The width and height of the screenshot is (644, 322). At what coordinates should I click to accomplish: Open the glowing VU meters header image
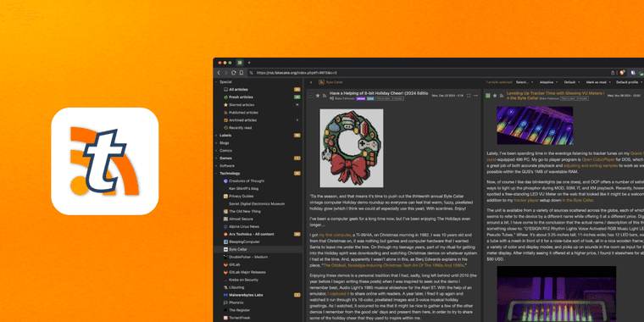click(535, 125)
